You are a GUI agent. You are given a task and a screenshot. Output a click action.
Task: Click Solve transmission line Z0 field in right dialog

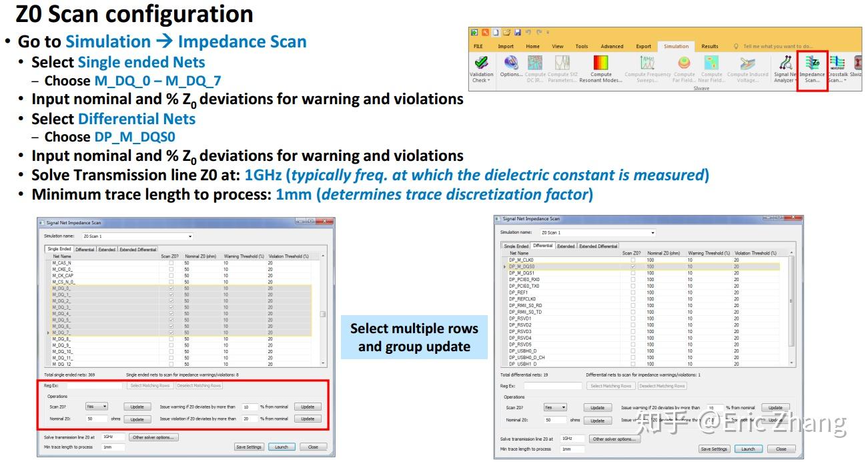click(x=572, y=439)
